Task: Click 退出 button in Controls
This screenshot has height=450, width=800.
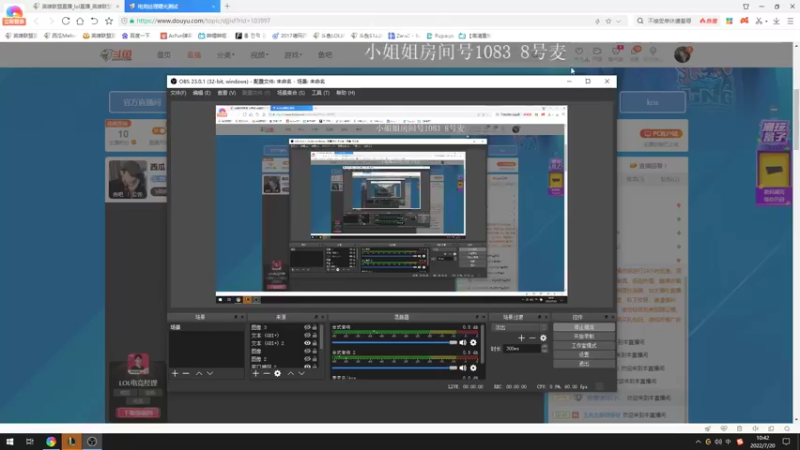Action: point(584,364)
